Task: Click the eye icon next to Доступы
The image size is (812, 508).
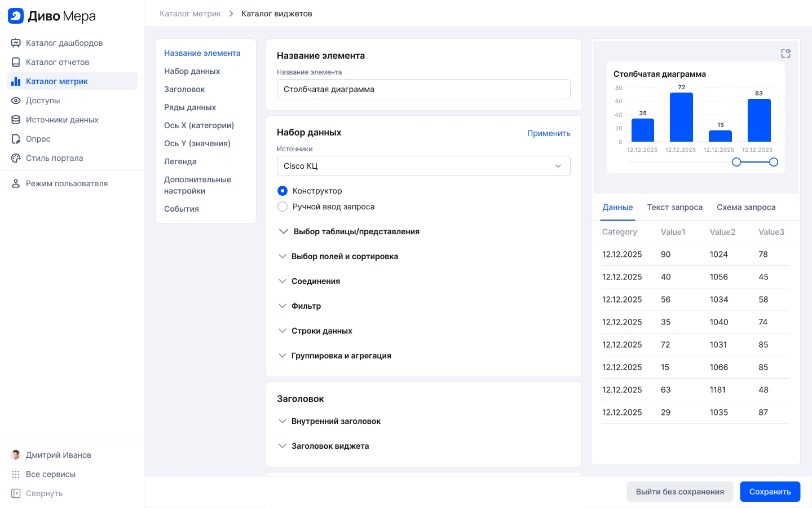Action: (16, 100)
